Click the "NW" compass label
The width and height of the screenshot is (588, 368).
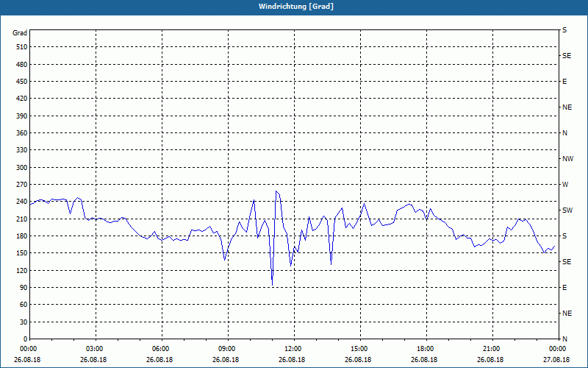(567, 159)
